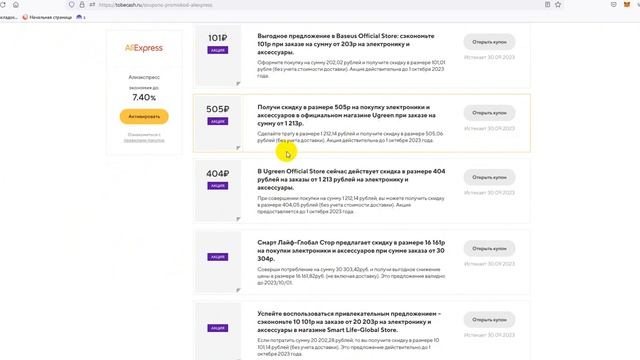Click the 101₽ offer's description text
Image resolution: width=640 pixels, height=360 pixels.
[351, 69]
